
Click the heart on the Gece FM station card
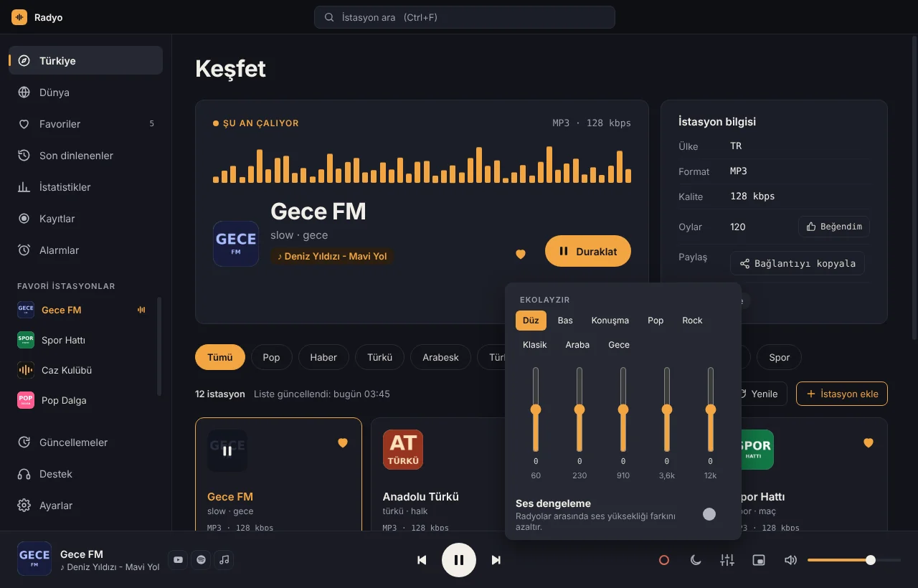click(343, 443)
